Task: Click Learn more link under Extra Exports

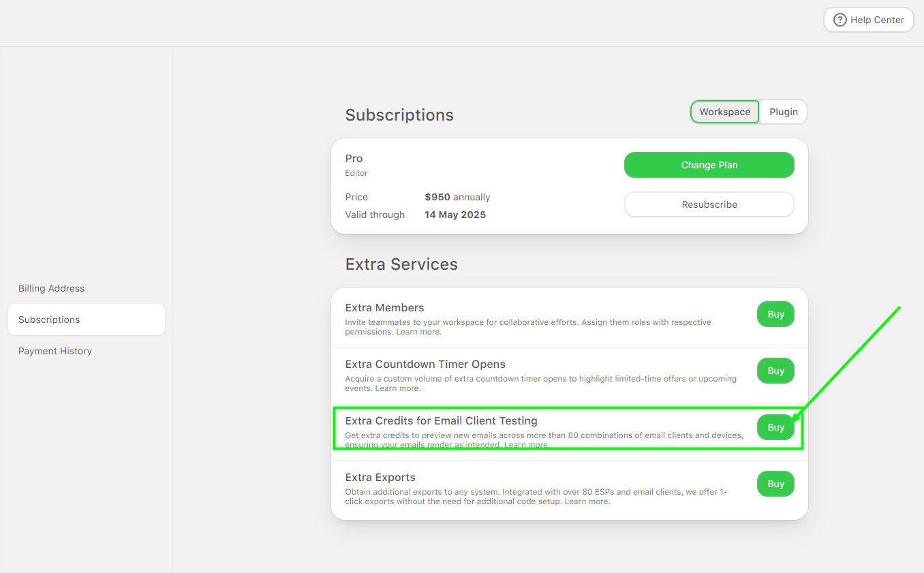Action: [587, 501]
